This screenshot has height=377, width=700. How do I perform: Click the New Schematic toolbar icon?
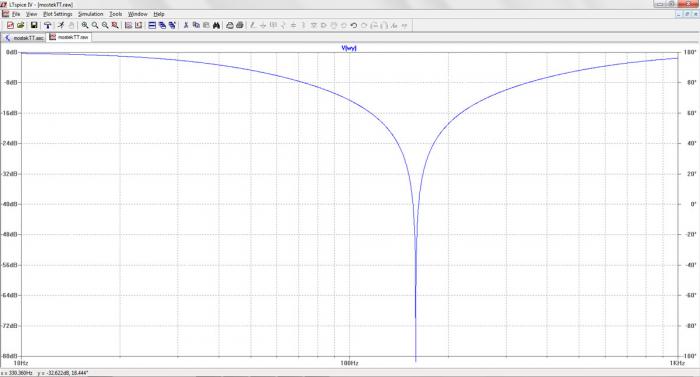[10, 25]
